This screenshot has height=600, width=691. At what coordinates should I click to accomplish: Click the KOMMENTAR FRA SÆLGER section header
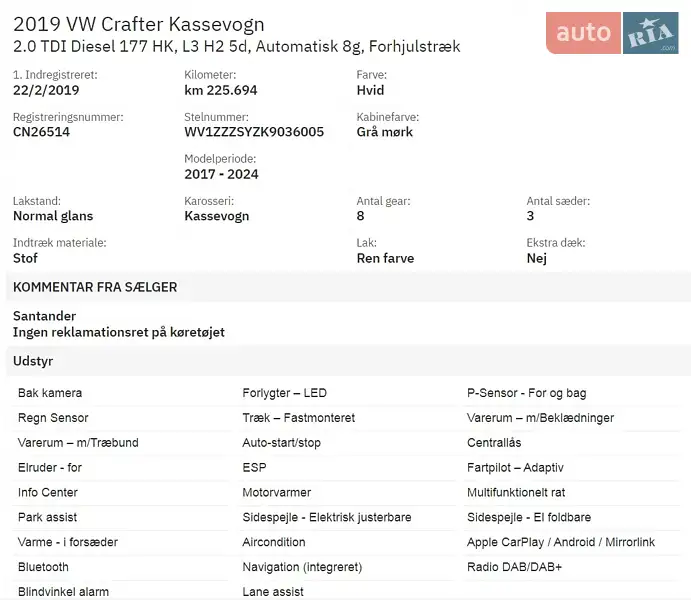tap(95, 287)
